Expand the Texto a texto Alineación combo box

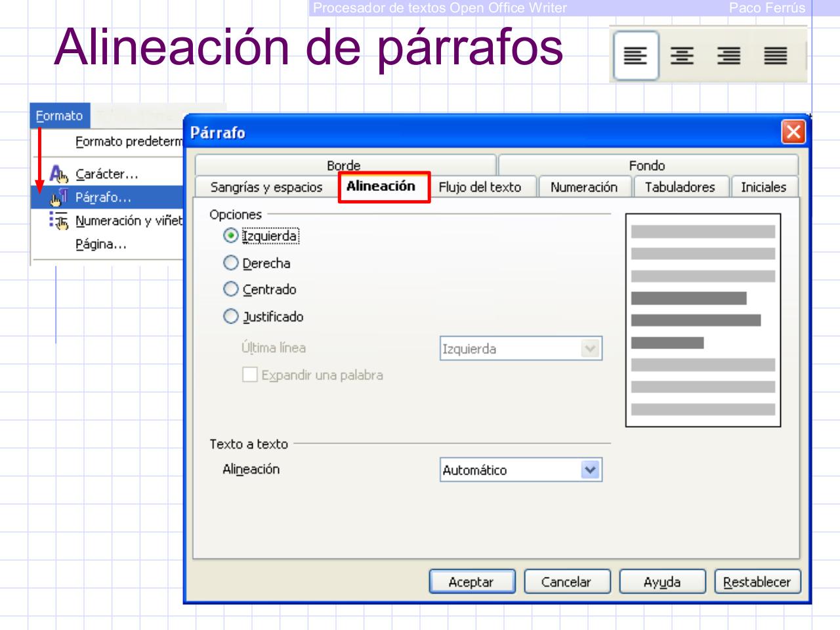point(589,469)
